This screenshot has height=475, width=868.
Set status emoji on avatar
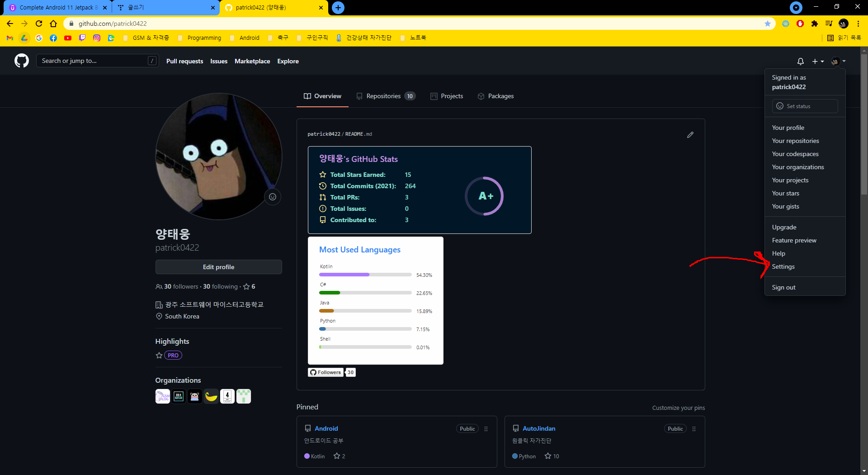(x=273, y=197)
